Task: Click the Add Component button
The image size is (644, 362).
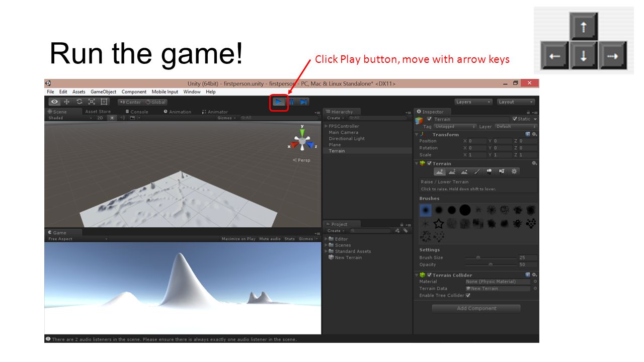Action: click(x=476, y=308)
